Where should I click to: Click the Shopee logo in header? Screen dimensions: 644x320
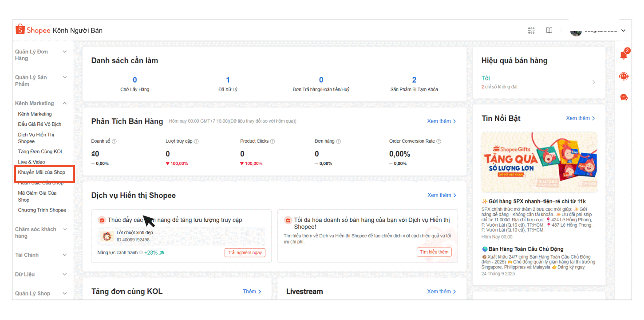click(x=33, y=30)
